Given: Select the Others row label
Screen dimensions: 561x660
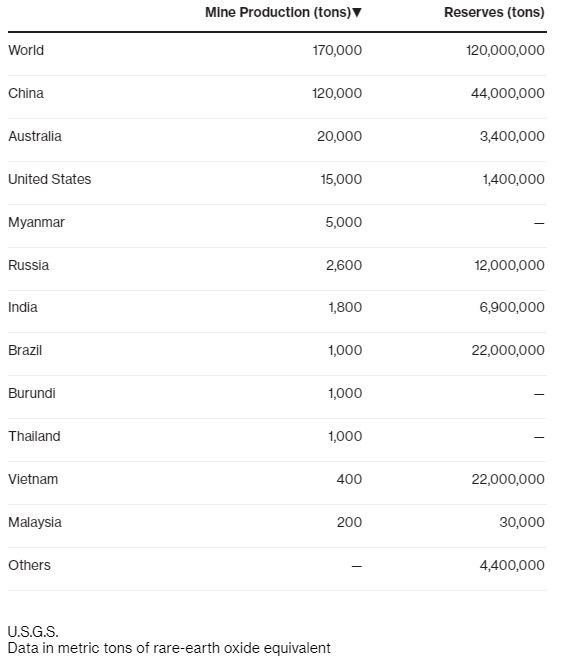Looking at the screenshot, I should pyautogui.click(x=29, y=565).
